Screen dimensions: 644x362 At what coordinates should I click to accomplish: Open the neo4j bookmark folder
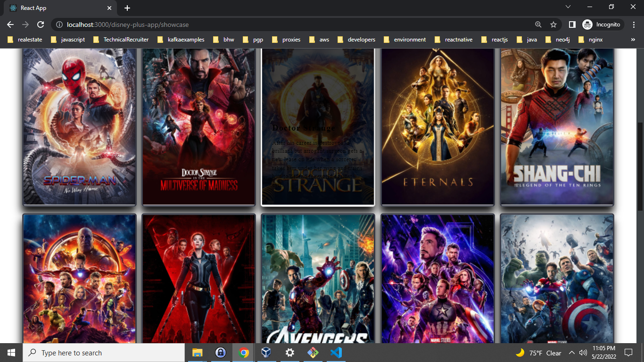coord(557,40)
